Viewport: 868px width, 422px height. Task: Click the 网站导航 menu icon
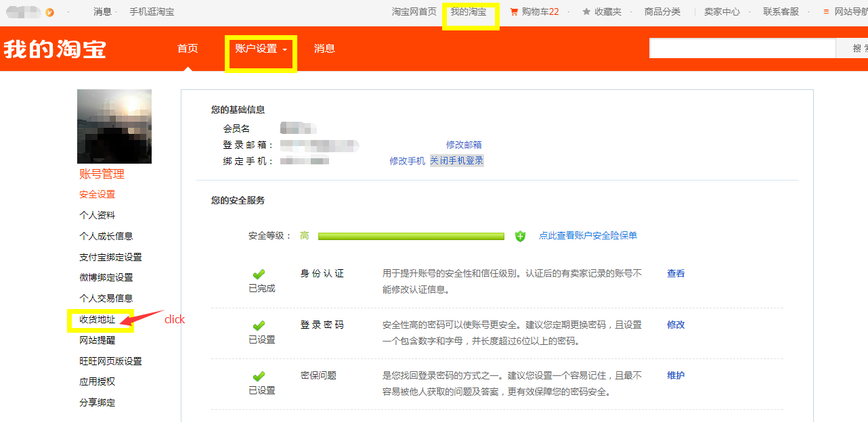(x=826, y=11)
